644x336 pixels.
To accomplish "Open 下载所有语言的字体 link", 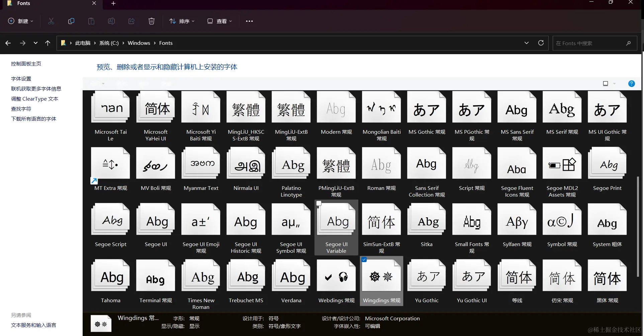I will click(x=33, y=119).
